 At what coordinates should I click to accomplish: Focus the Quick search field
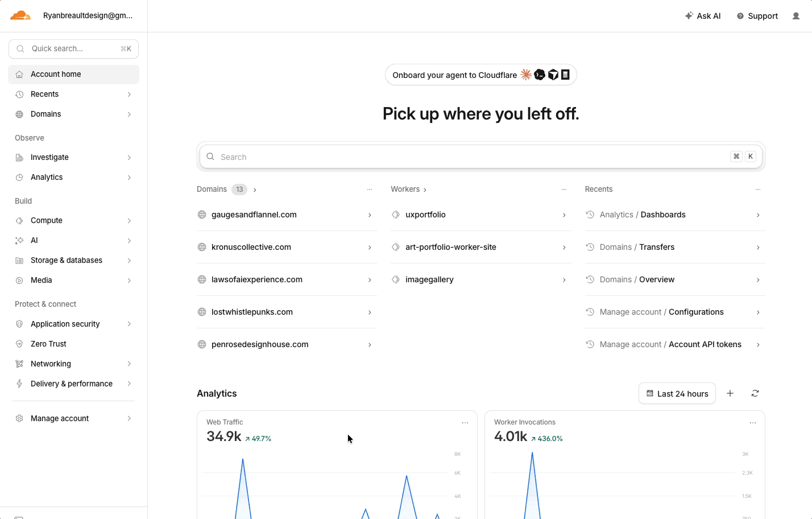[x=73, y=49]
